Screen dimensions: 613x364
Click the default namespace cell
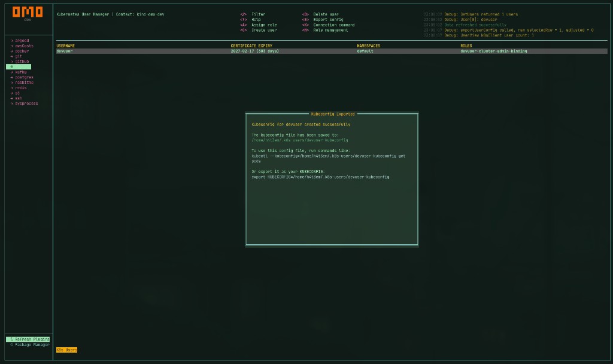365,51
